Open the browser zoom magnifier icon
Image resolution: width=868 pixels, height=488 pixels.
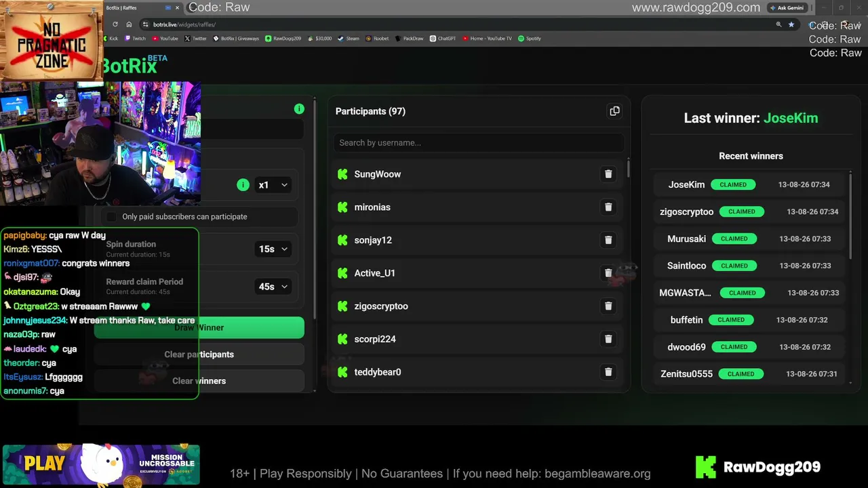778,24
